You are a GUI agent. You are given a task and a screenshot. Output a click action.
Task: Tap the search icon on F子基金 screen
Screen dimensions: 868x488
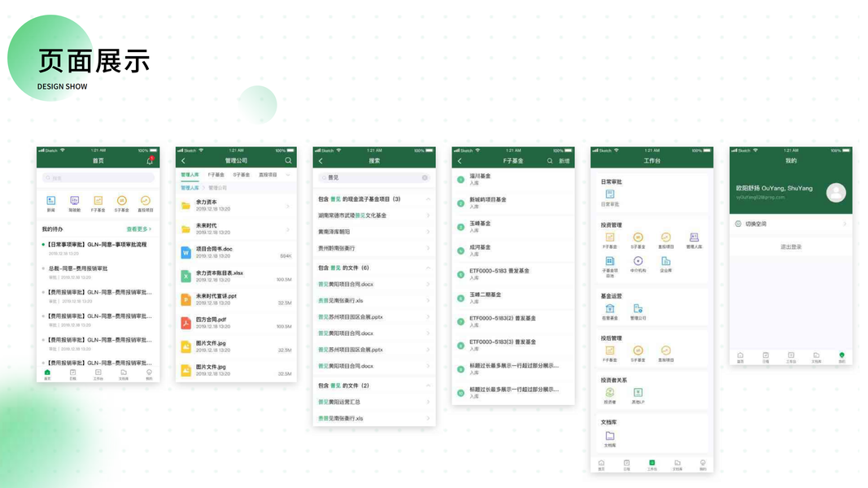(x=550, y=160)
